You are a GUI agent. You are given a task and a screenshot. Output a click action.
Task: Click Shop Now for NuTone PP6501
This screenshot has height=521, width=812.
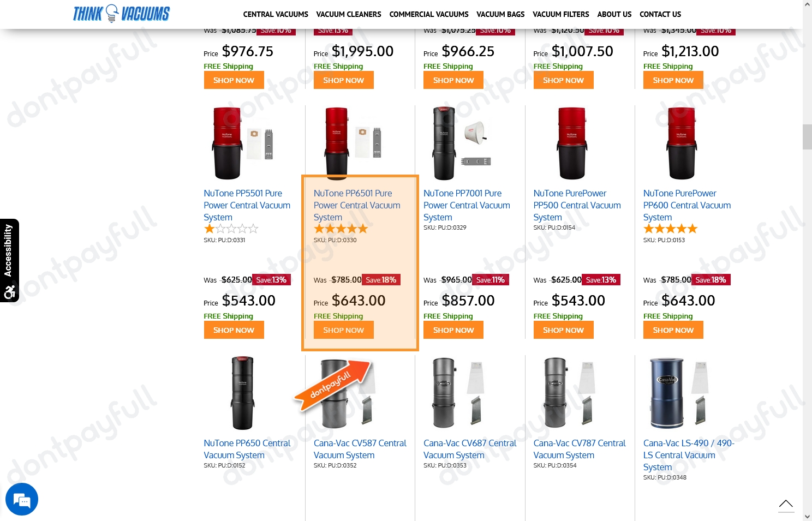click(x=343, y=330)
